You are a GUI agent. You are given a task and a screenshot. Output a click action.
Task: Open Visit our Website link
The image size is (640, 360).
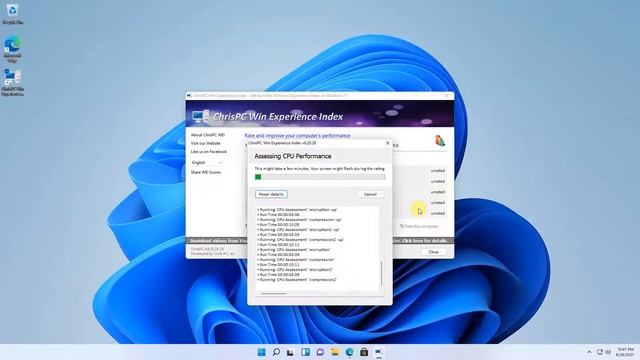click(x=206, y=143)
